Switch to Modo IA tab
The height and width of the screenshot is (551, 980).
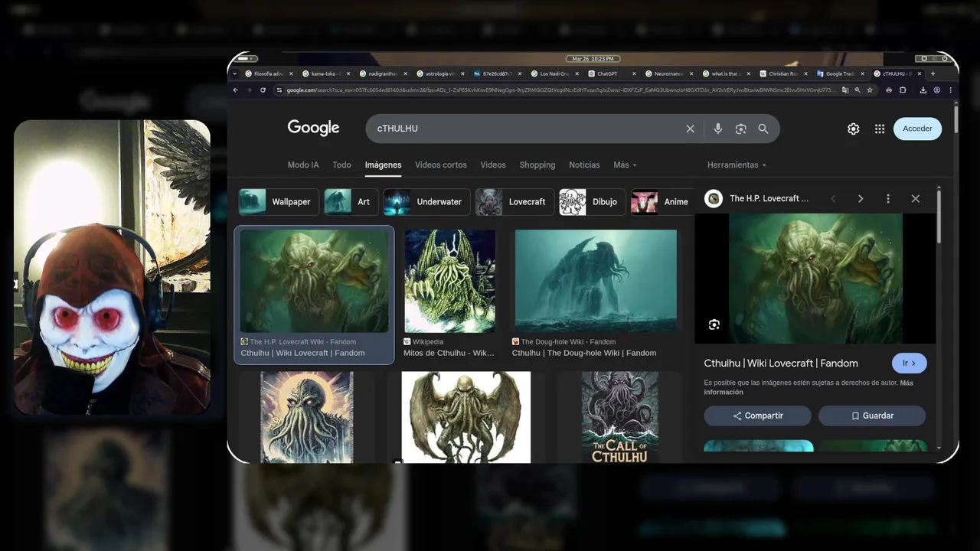coord(303,165)
